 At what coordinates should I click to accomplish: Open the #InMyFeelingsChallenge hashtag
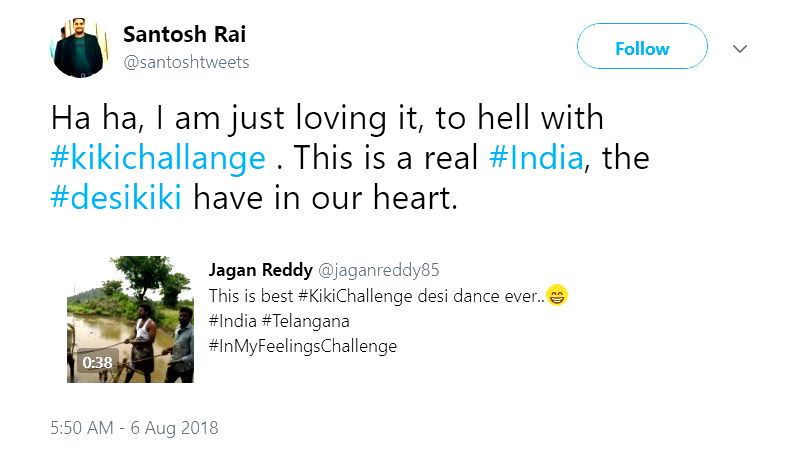[303, 346]
